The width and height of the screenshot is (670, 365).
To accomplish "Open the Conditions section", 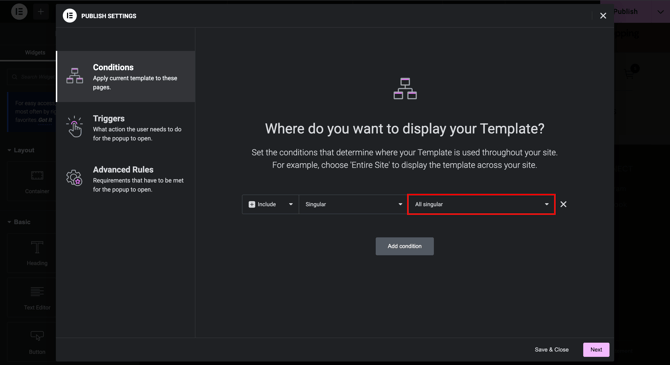I will pyautogui.click(x=126, y=77).
